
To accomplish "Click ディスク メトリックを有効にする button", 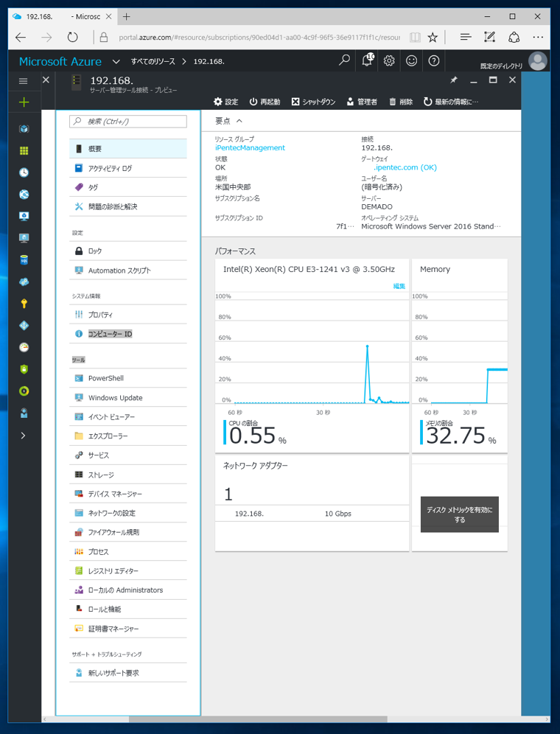I will 459,514.
